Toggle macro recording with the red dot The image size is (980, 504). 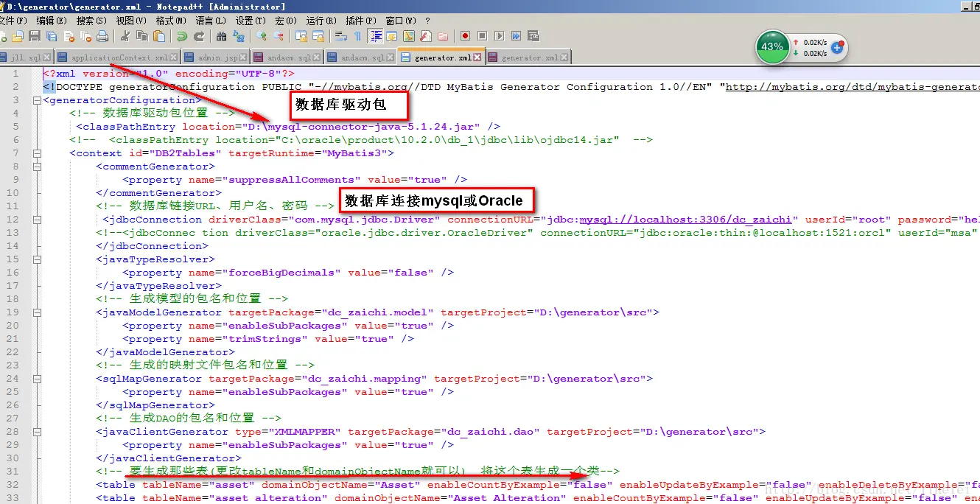465,35
